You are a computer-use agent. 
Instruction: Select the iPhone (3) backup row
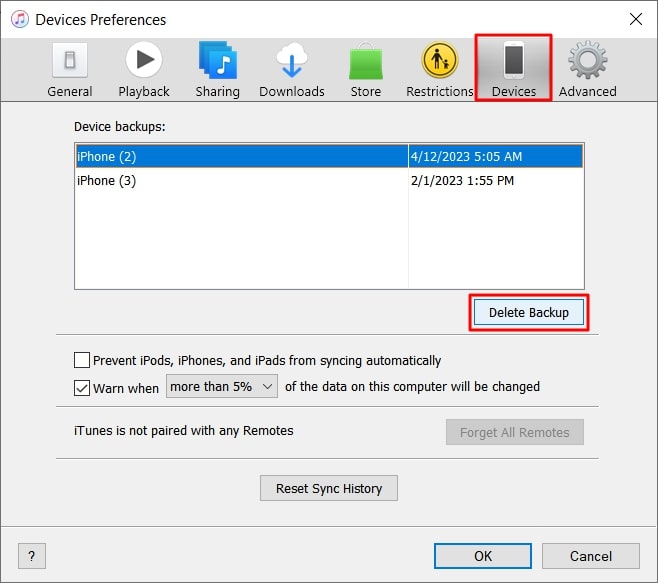(x=329, y=180)
